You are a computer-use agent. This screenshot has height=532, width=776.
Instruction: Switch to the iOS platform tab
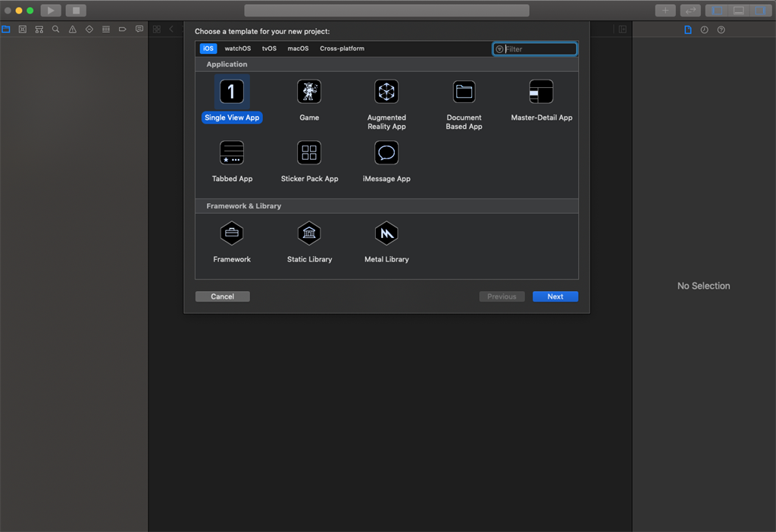click(x=208, y=49)
